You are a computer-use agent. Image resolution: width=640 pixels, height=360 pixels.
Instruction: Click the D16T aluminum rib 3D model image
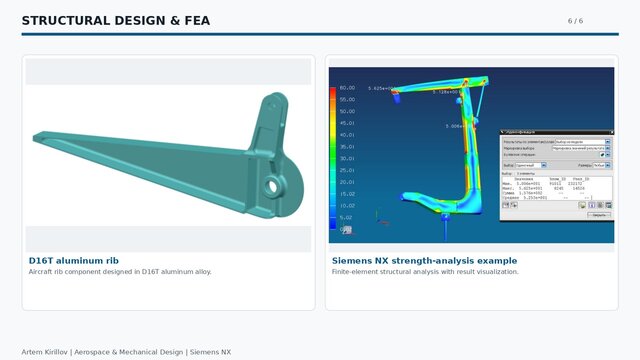point(168,155)
